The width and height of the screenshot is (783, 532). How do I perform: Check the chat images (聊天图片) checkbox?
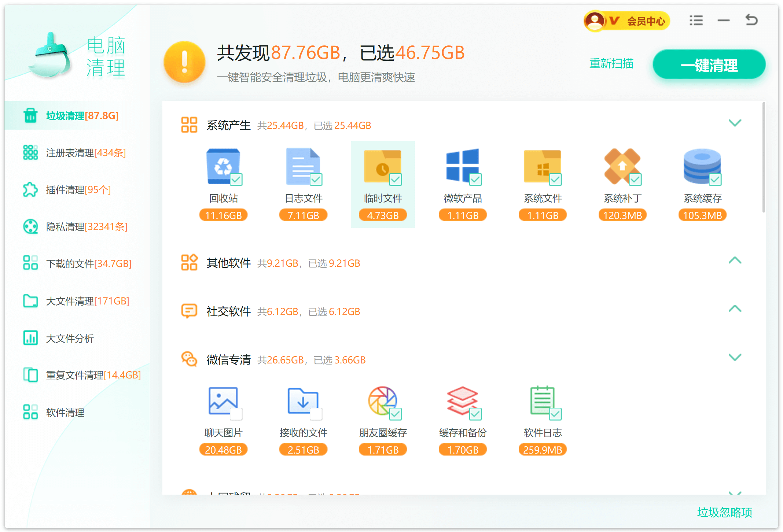pyautogui.click(x=236, y=414)
